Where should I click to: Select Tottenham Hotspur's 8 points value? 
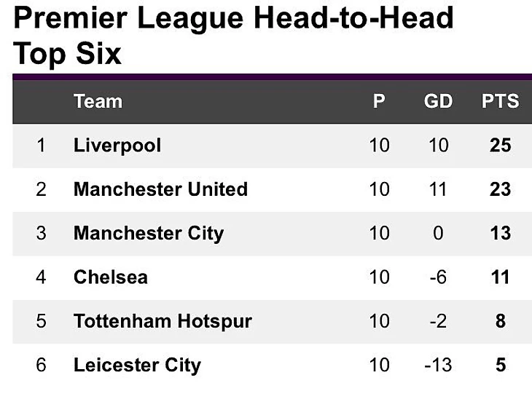501,321
